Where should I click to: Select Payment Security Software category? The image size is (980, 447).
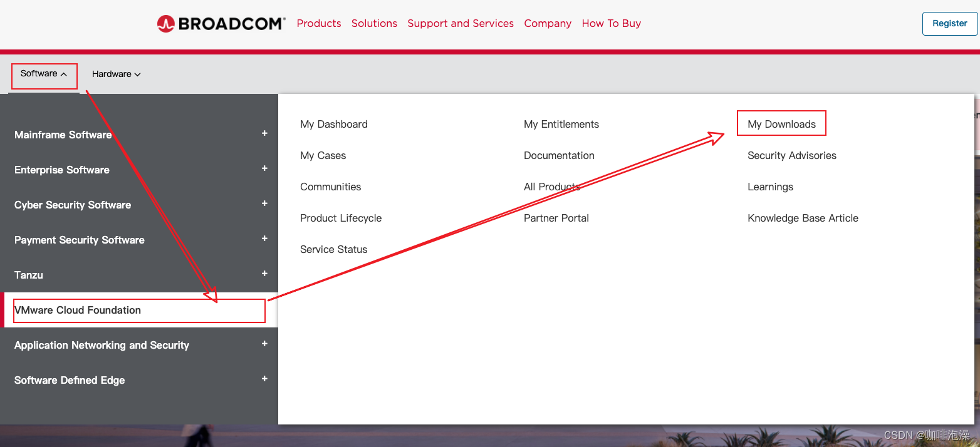click(x=80, y=240)
